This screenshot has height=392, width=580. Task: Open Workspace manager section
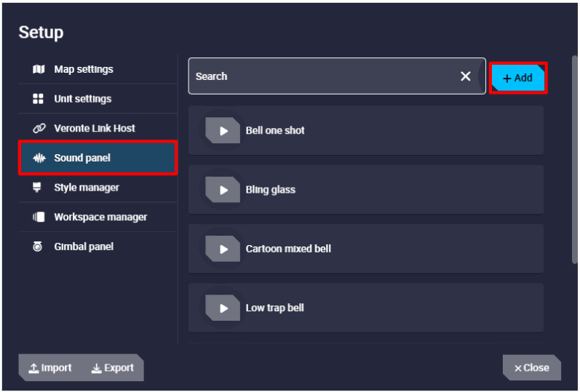tap(100, 217)
